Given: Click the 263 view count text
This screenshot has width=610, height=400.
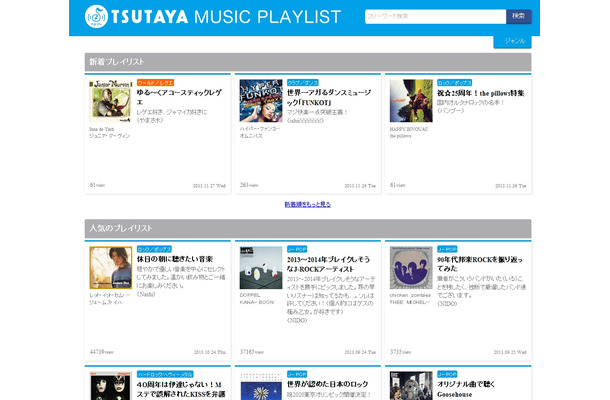Looking at the screenshot, I should coord(249,185).
